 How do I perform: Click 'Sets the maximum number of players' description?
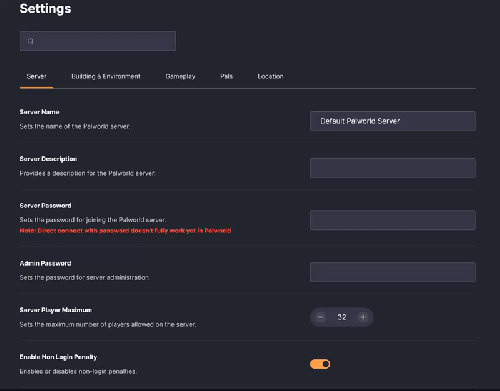point(108,324)
